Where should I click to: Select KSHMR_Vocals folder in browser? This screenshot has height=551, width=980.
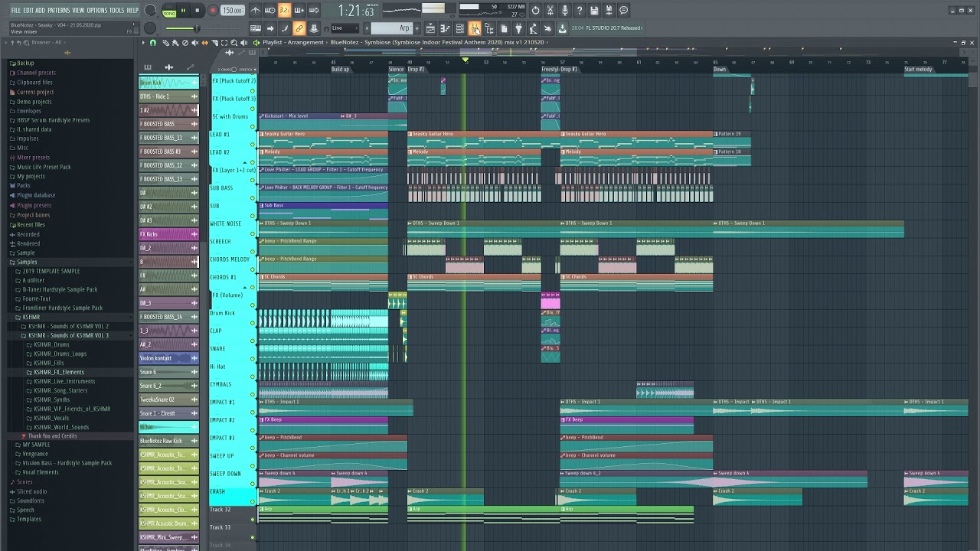coord(51,418)
